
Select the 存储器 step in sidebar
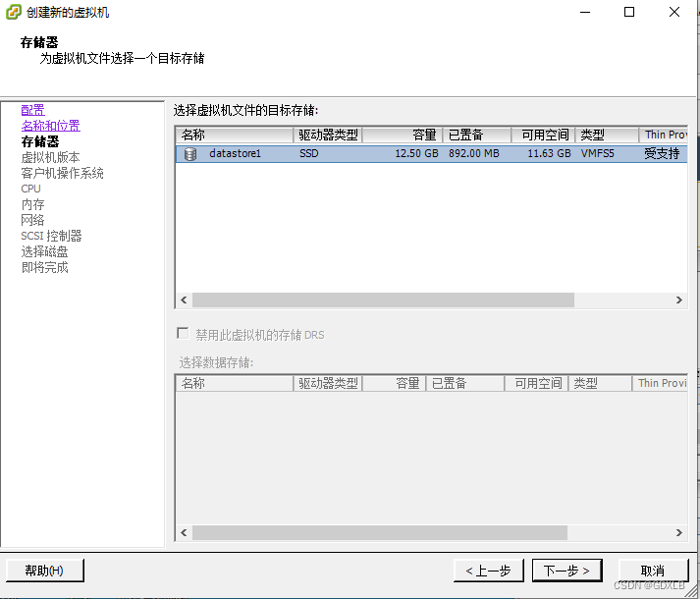click(x=40, y=141)
